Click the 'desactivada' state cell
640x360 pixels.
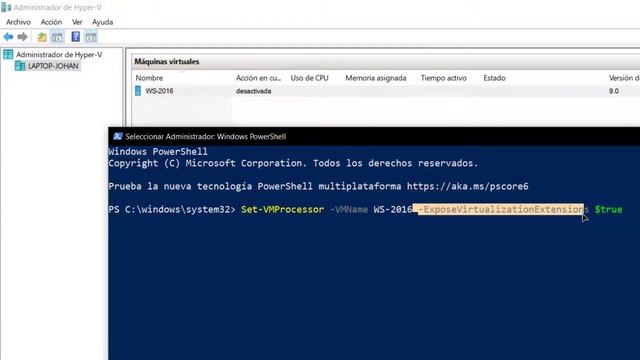(x=253, y=91)
